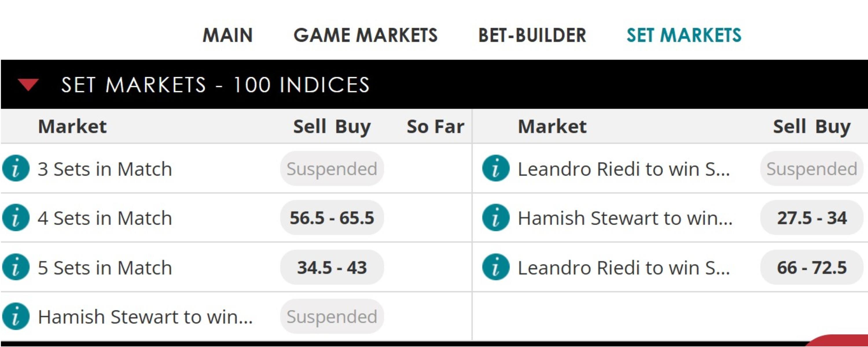Open info for suspended Leandro Riedi market
Image resolution: width=868 pixels, height=347 pixels.
pyautogui.click(x=496, y=168)
